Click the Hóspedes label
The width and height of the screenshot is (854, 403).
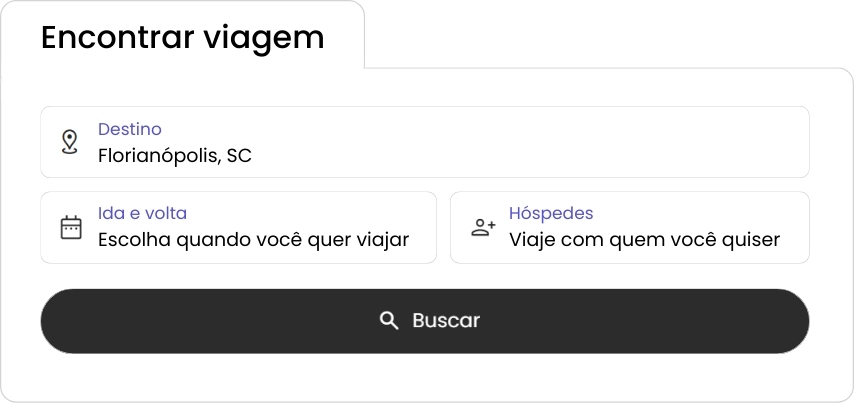551,213
